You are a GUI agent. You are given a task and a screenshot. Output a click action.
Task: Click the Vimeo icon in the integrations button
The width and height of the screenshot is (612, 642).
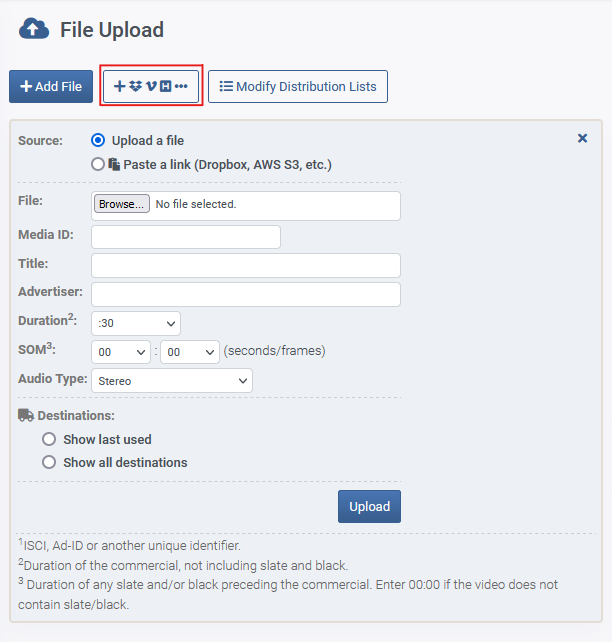[151, 86]
